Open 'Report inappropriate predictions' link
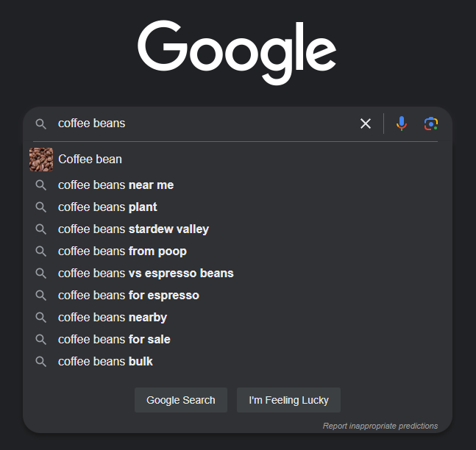Screen dimensions: 476x450 coord(380,426)
